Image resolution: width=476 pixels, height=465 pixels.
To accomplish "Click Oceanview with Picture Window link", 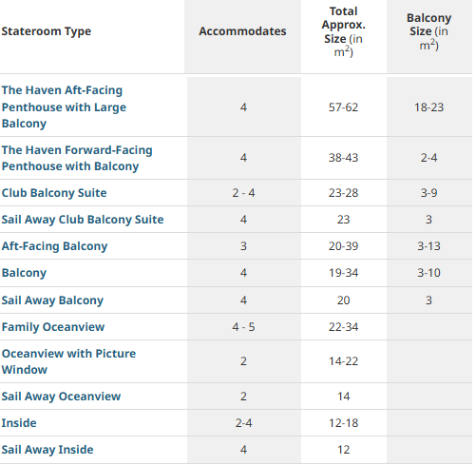I will pos(68,361).
